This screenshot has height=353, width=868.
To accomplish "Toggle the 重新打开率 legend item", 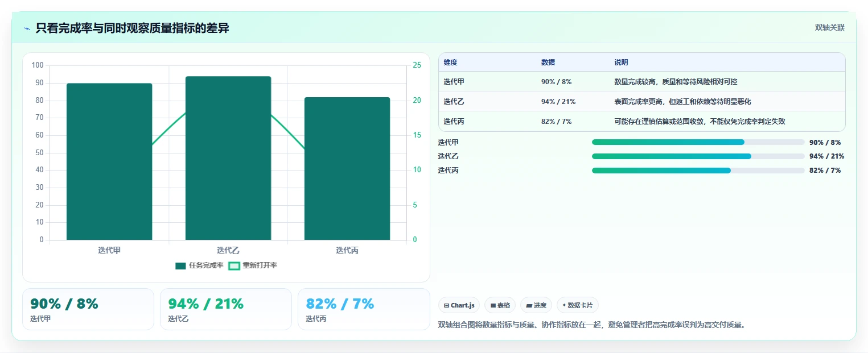I will click(253, 265).
